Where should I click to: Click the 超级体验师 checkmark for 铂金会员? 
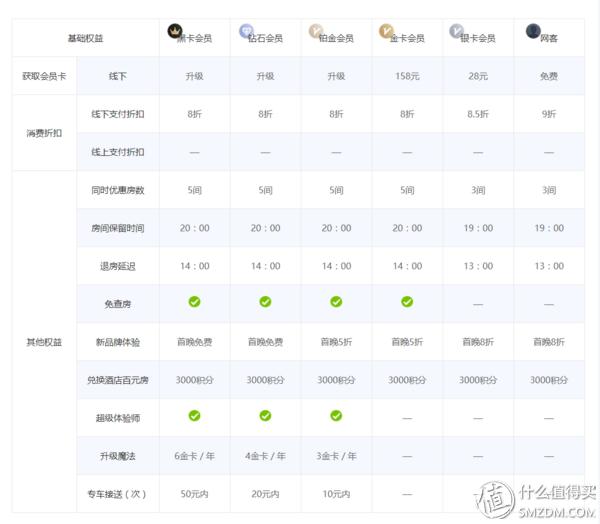tap(336, 416)
